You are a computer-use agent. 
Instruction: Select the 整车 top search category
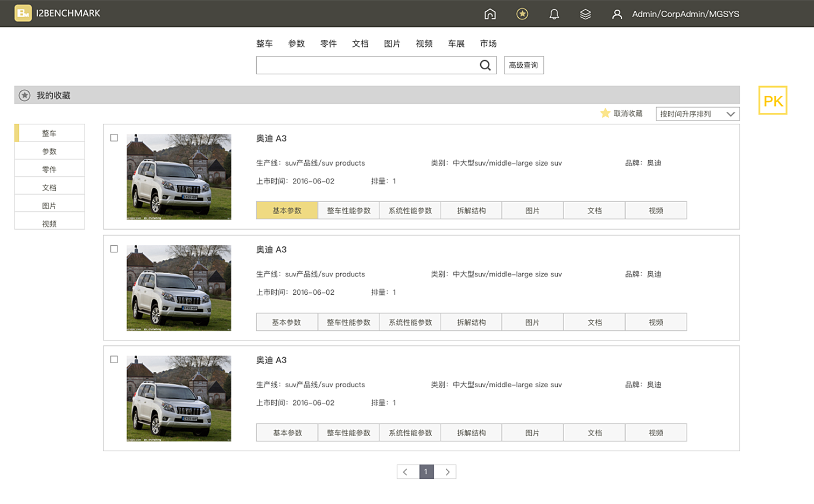click(264, 44)
